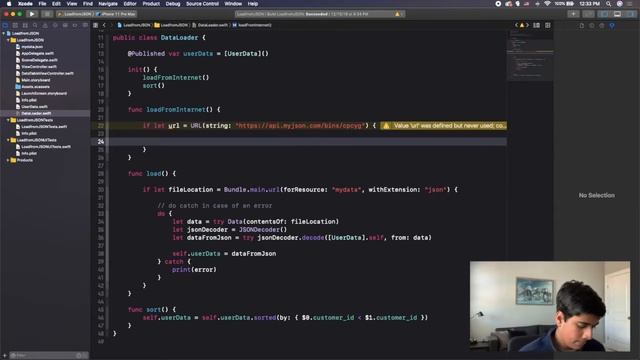The image size is (640, 360).
Task: Open the Breakpoint navigator icon
Action: click(75, 25)
